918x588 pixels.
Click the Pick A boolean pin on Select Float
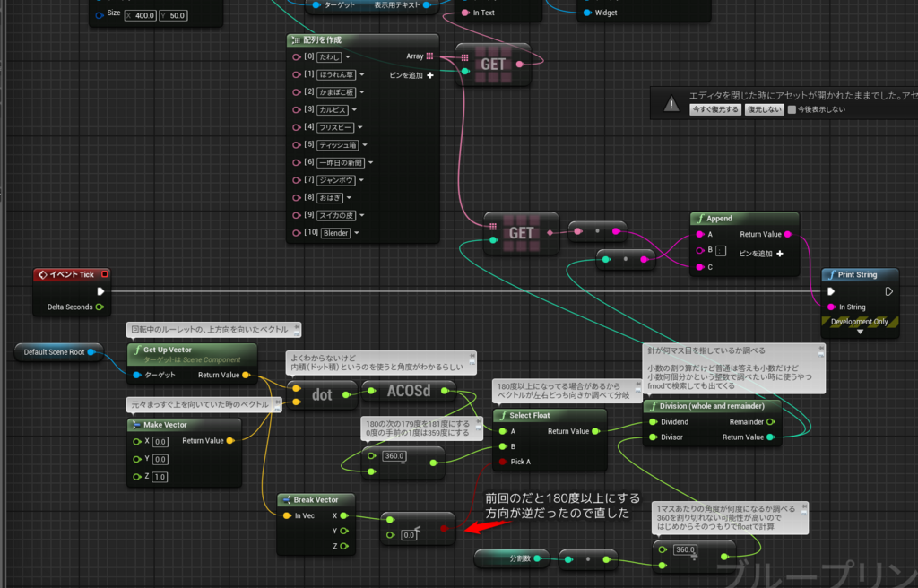502,462
